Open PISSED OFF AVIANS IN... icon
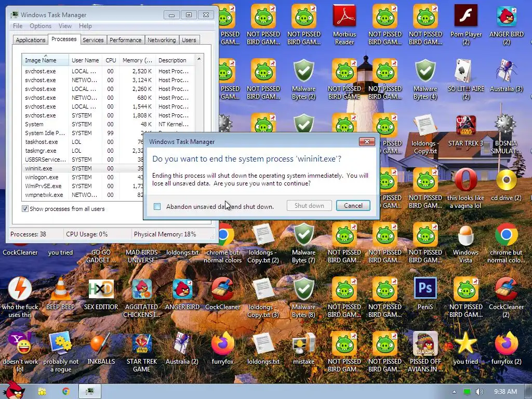This screenshot has height=399, width=532. [x=425, y=352]
